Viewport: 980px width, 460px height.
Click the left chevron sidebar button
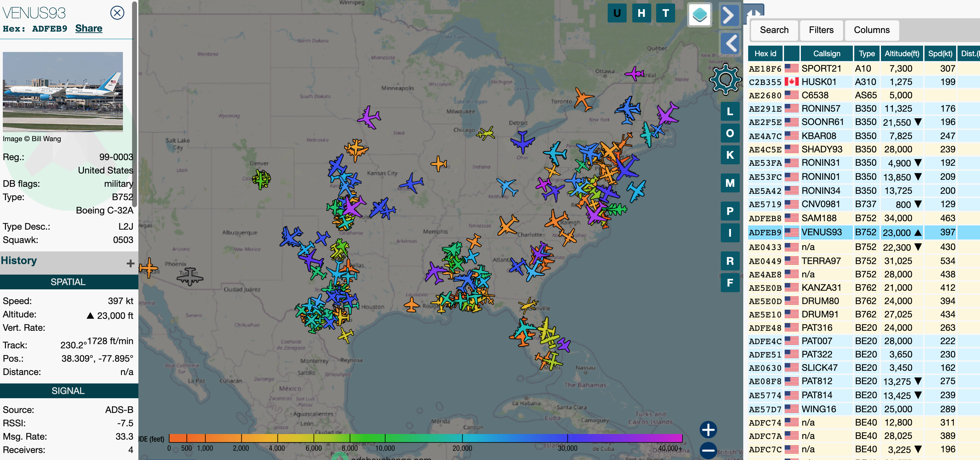coord(730,43)
